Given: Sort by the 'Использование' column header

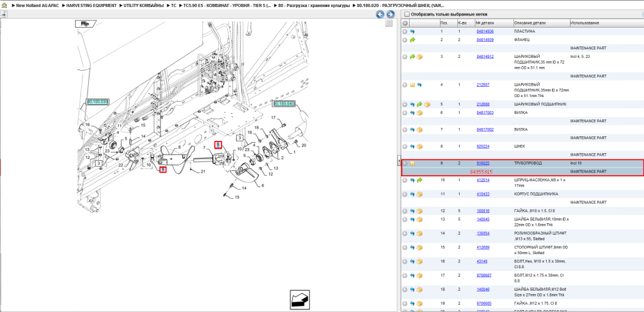Looking at the screenshot, I should tap(607, 23).
